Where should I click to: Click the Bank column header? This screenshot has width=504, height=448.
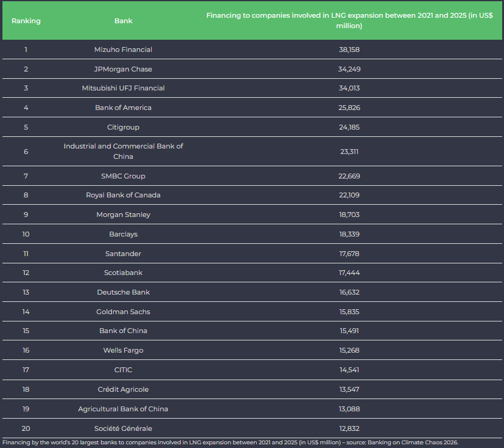[124, 21]
